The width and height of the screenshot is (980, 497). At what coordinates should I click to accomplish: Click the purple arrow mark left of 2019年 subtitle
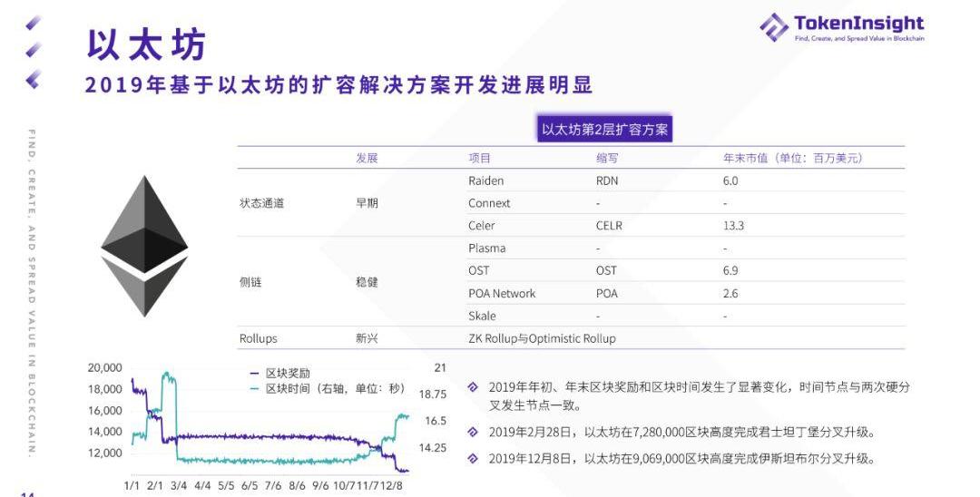[x=33, y=81]
